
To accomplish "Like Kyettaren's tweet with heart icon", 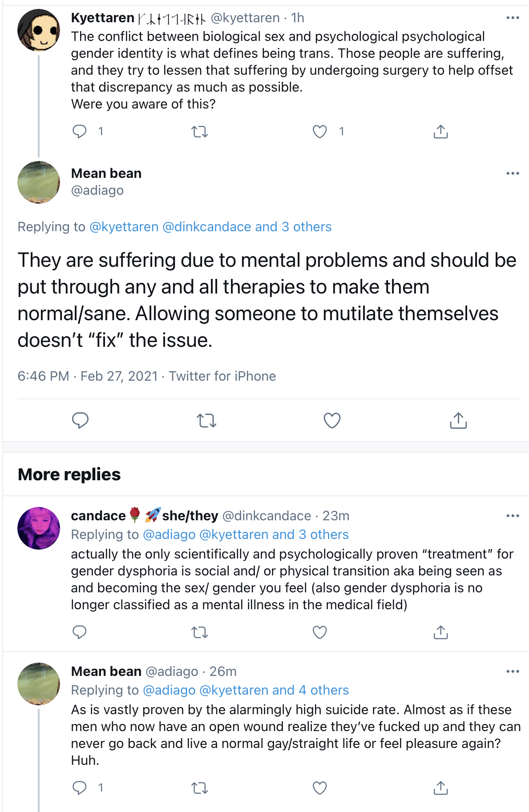I will (320, 132).
